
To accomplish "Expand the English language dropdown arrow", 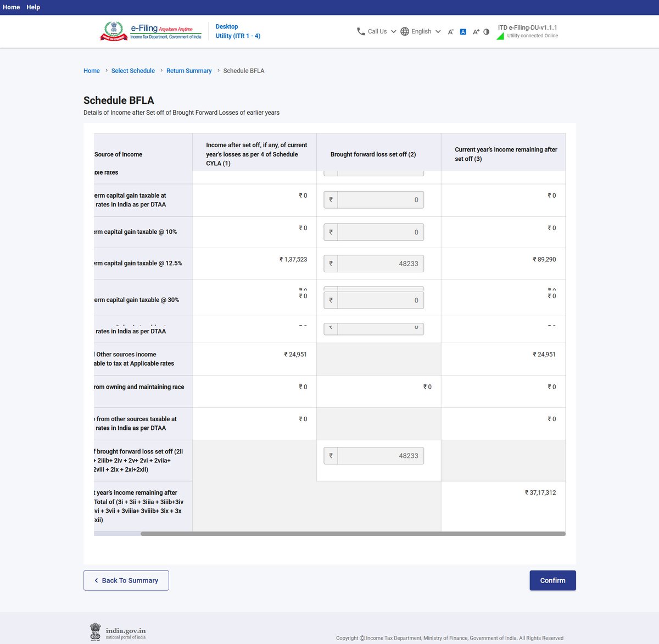I will click(x=438, y=31).
